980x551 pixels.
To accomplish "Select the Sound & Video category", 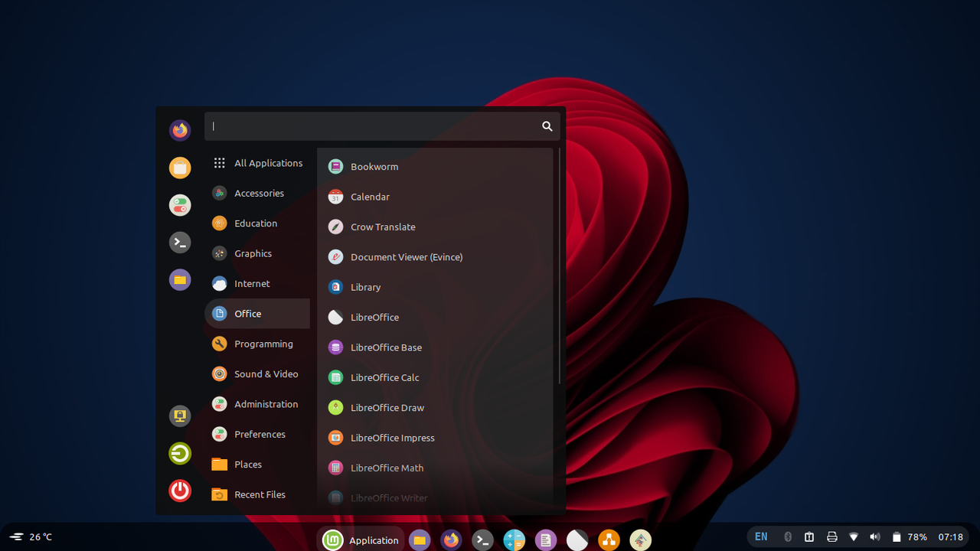I will tap(257, 374).
